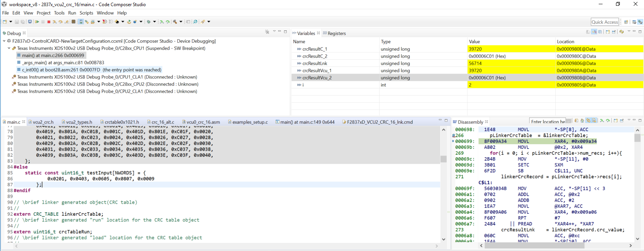This screenshot has height=251, width=644.
Task: Open the Debug view menu triangle
Action: tap(274, 31)
